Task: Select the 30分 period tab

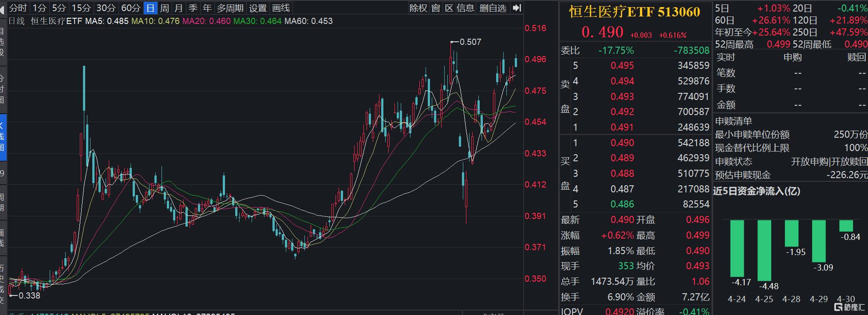Action: [106, 8]
